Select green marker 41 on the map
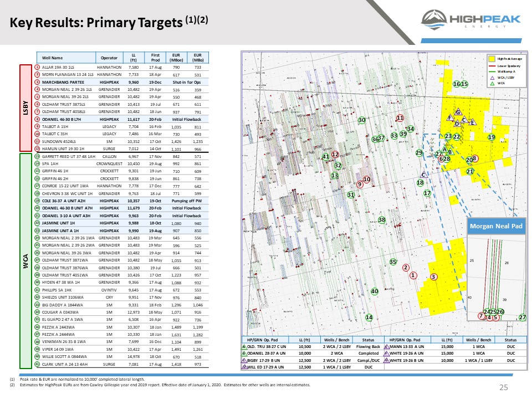This screenshot has width=532, height=399. click(326, 156)
